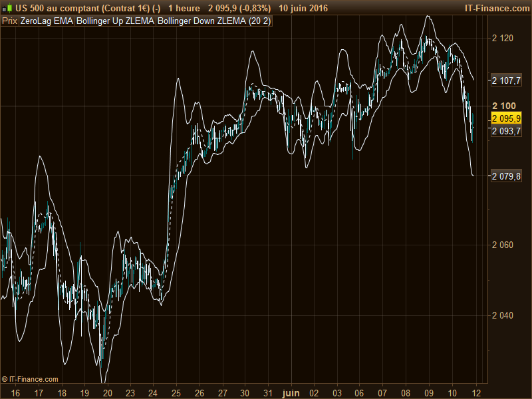Click the 2 079,8 lower band price label

tap(506, 176)
